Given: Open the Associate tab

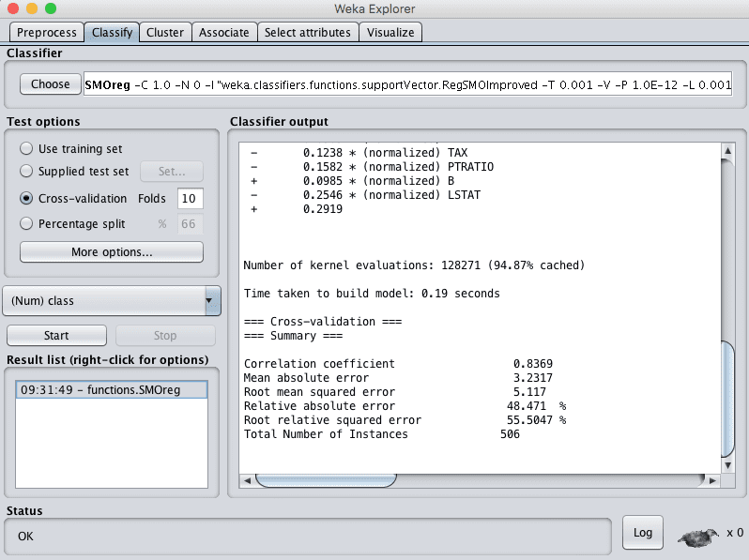Looking at the screenshot, I should (x=224, y=33).
